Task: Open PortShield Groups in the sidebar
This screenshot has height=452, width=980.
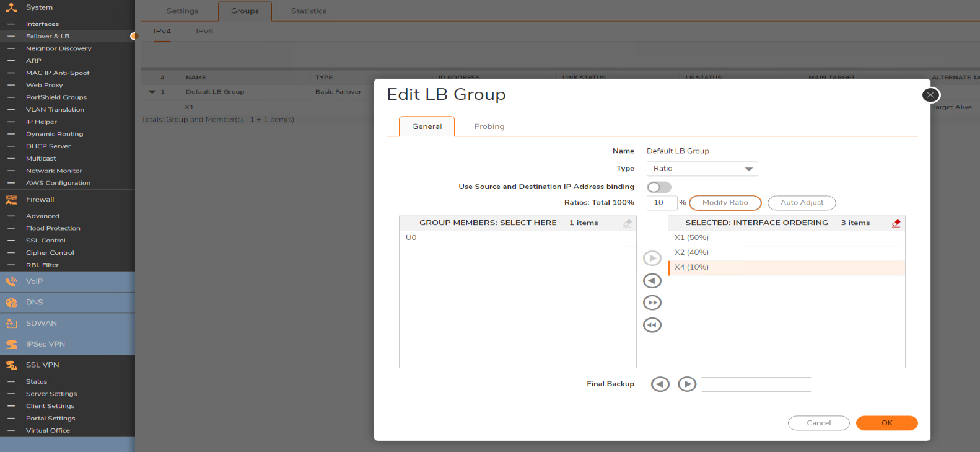Action: (56, 97)
